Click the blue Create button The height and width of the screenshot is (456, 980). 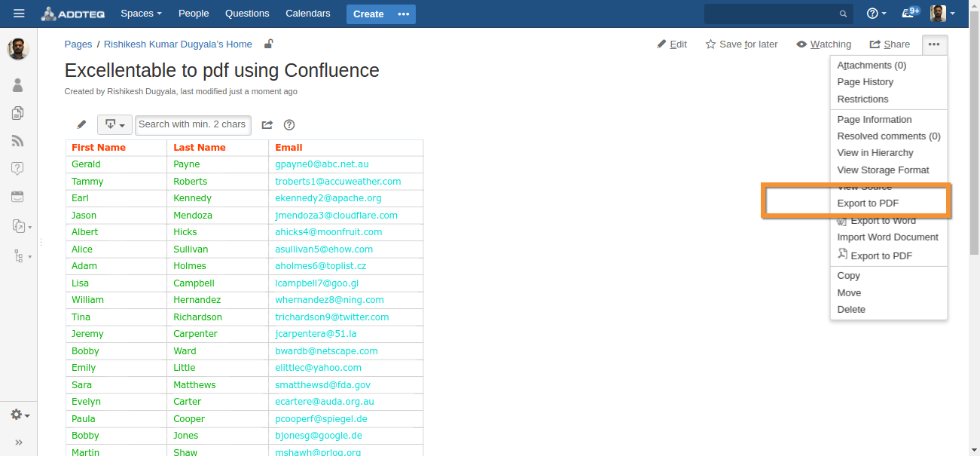coord(368,14)
